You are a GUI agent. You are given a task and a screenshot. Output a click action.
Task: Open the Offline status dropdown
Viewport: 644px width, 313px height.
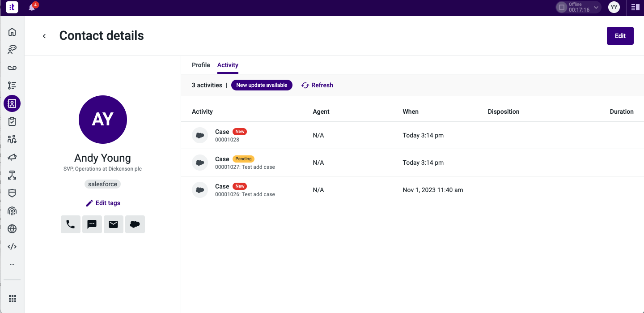click(578, 7)
